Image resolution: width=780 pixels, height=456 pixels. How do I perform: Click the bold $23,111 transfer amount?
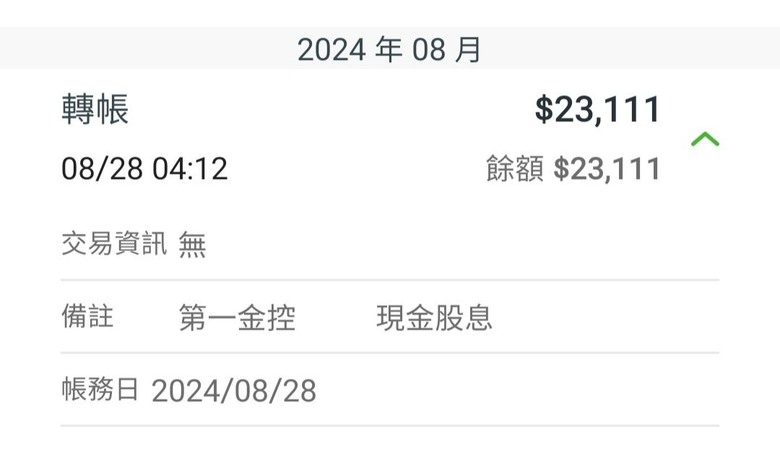pos(597,109)
